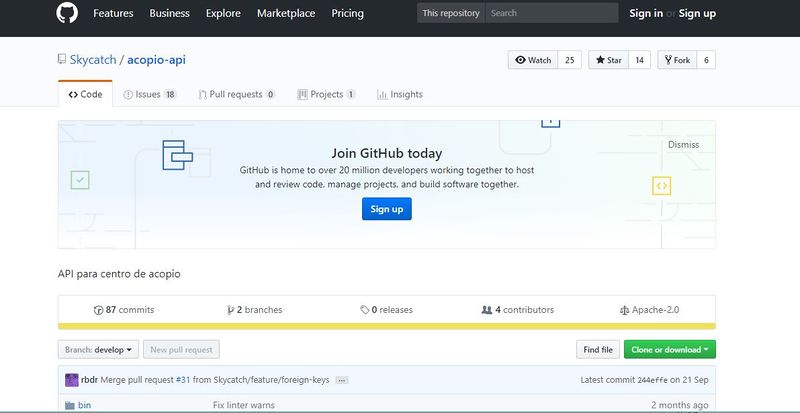The image size is (800, 413).
Task: Click the yellow language breakdown bar
Action: [386, 326]
